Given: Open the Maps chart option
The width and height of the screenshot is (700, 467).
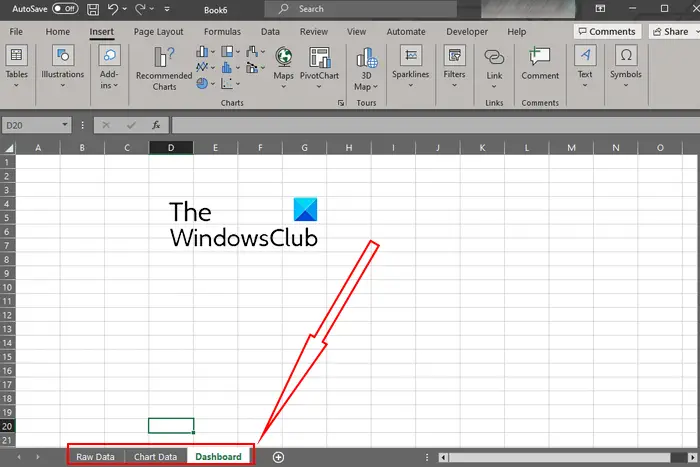Looking at the screenshot, I should pyautogui.click(x=283, y=67).
